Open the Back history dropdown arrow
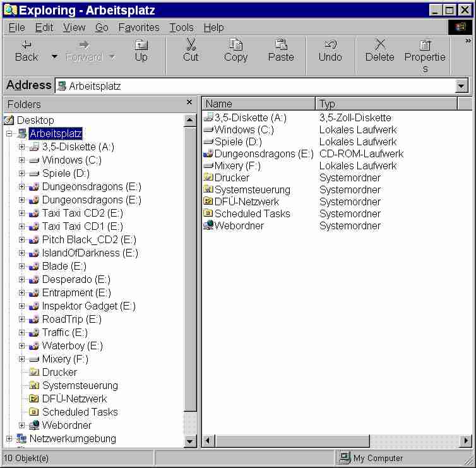 (x=54, y=57)
